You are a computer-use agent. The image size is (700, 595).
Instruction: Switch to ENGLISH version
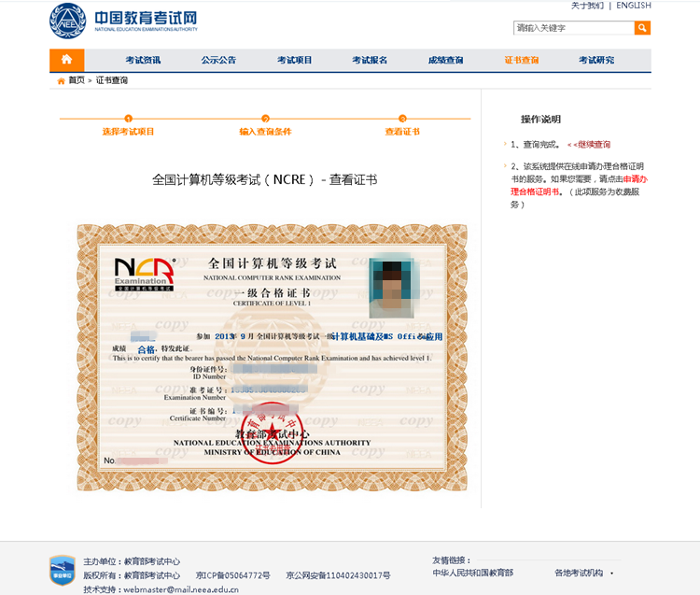[x=634, y=6]
